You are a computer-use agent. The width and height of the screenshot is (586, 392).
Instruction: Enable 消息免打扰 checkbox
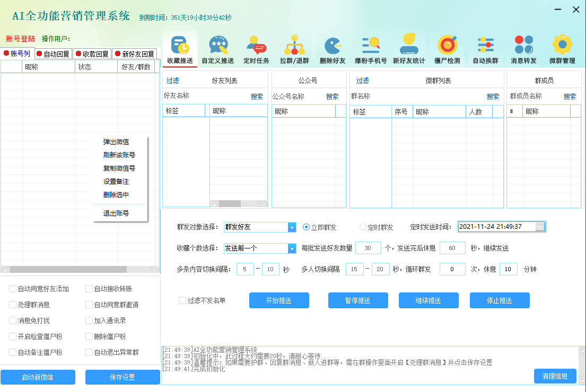pos(13,320)
